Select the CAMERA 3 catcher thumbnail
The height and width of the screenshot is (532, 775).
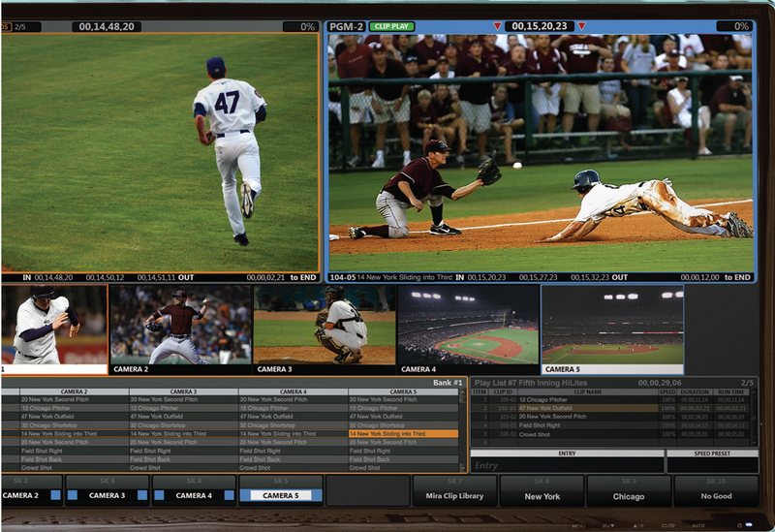point(324,325)
